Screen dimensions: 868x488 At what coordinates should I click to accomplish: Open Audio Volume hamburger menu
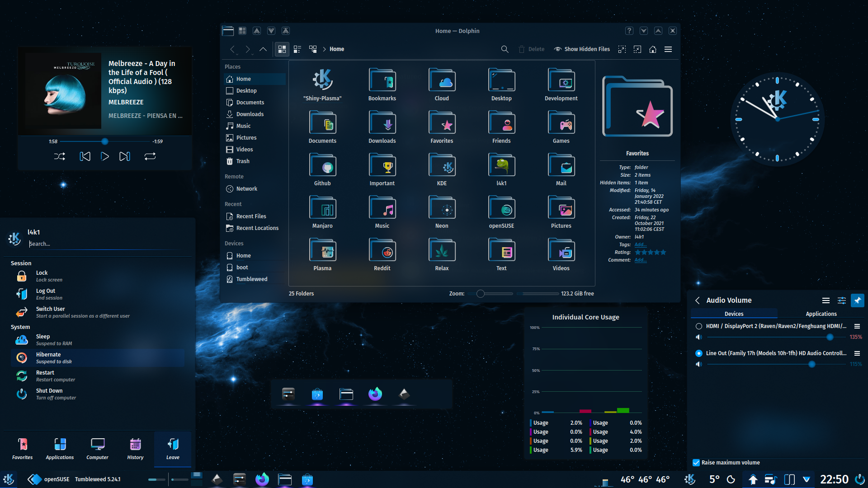coord(826,300)
